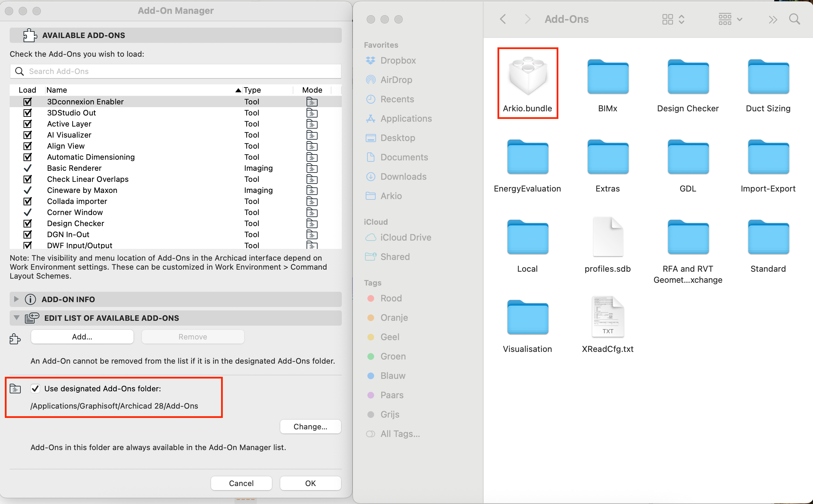Click the mode icon for Collada importer
This screenshot has height=504, width=813.
point(312,201)
